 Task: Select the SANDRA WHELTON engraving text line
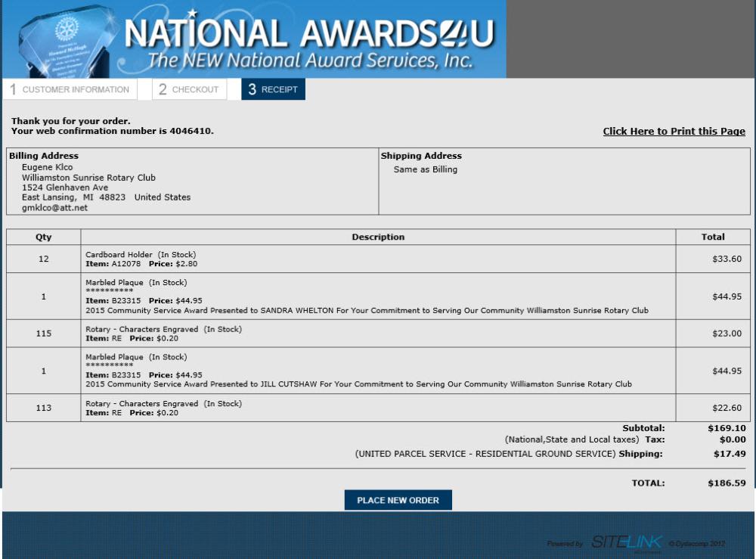pyautogui.click(x=367, y=310)
